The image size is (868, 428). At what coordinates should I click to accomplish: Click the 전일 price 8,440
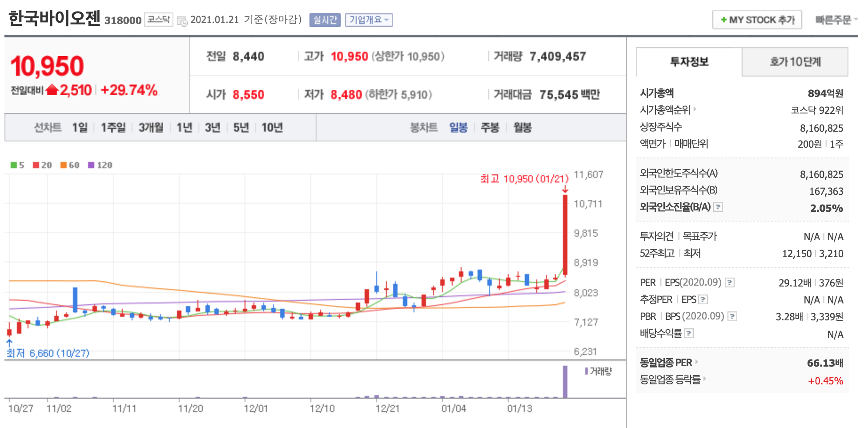248,57
